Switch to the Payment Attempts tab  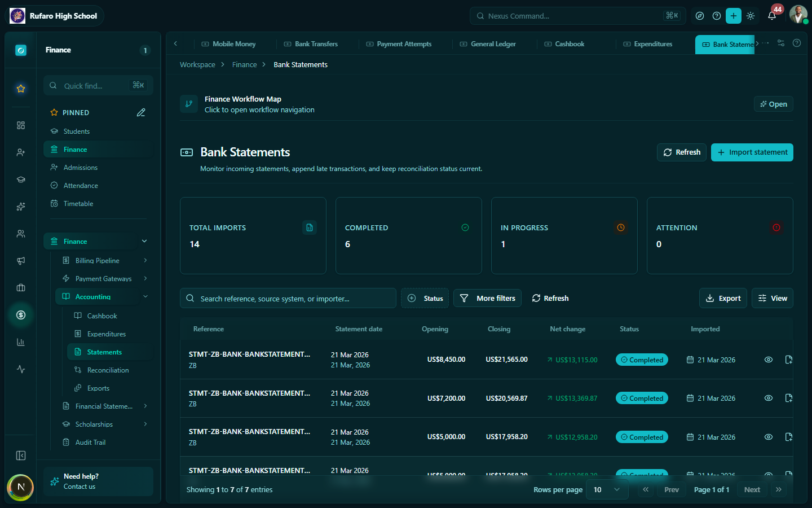[x=399, y=43]
